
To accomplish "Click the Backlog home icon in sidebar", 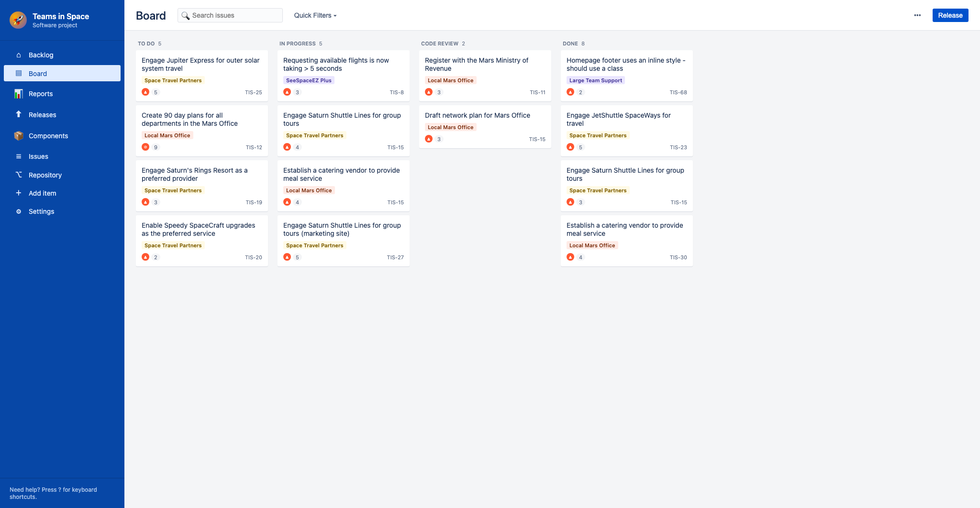I will [x=19, y=55].
